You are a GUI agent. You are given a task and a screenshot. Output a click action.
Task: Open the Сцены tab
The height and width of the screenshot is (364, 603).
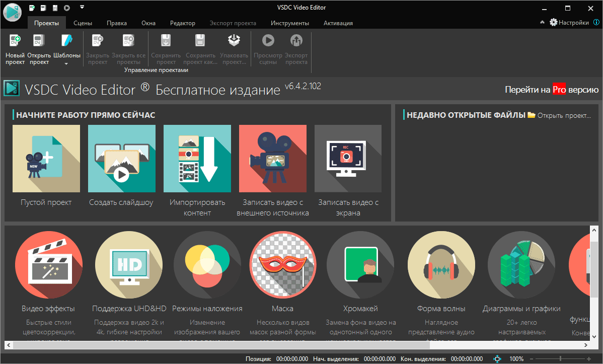click(x=83, y=23)
